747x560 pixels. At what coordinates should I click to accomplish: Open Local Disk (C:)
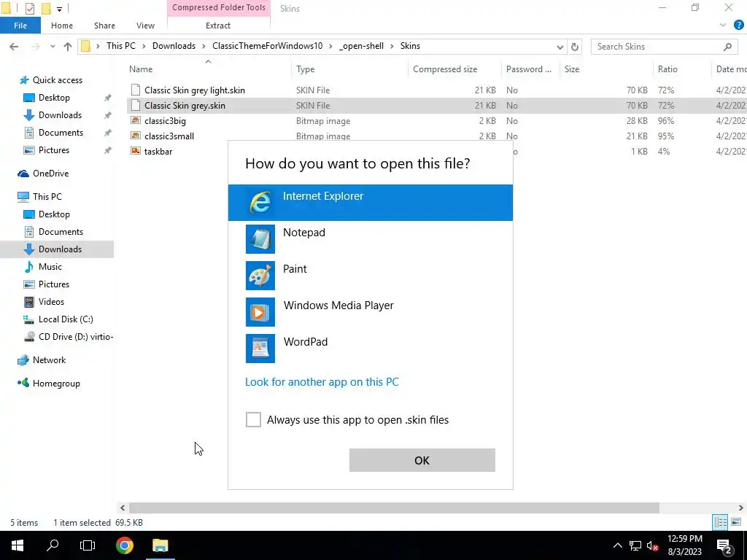click(65, 319)
